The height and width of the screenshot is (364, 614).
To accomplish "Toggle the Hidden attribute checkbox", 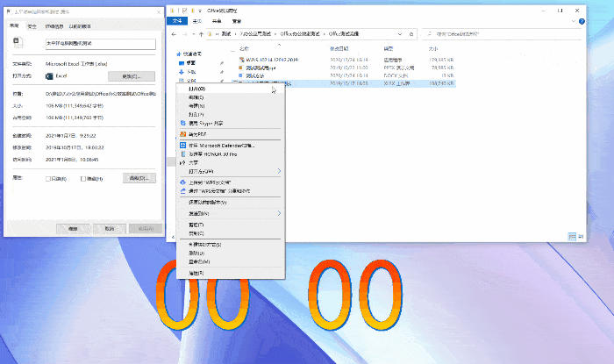I will (83, 179).
